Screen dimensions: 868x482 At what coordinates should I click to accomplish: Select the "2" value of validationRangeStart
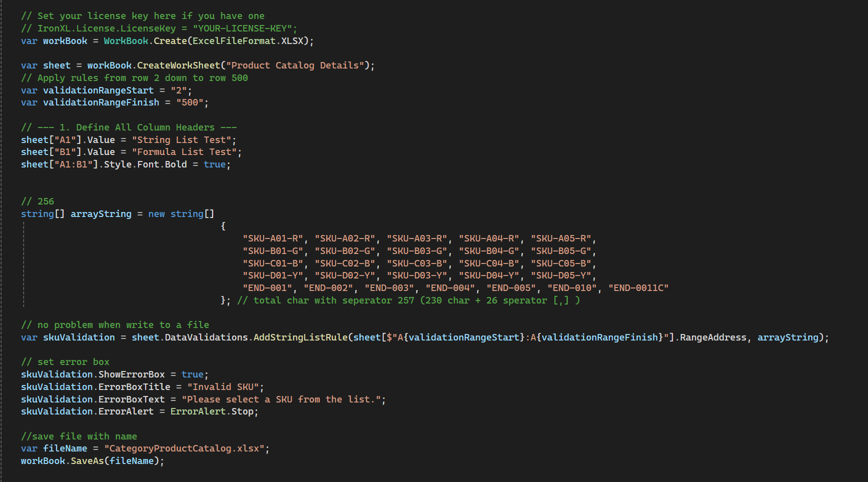point(179,90)
